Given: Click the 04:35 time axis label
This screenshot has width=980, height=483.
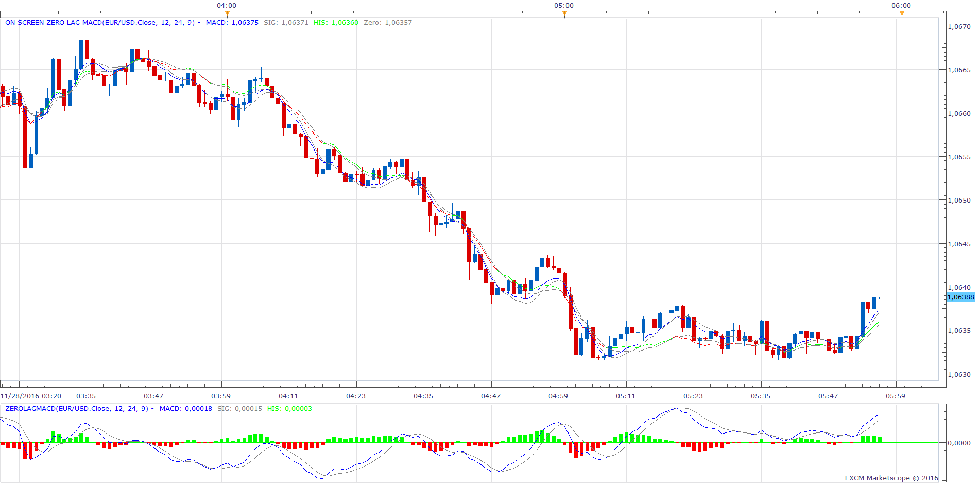Looking at the screenshot, I should (x=423, y=396).
